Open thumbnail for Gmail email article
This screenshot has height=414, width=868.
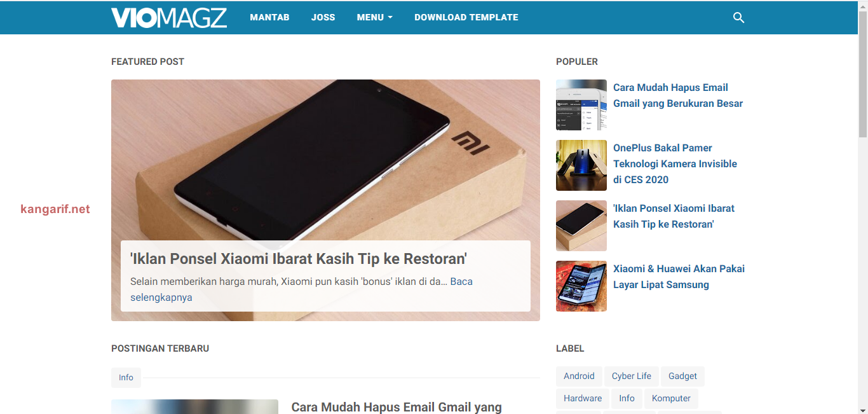pos(581,105)
